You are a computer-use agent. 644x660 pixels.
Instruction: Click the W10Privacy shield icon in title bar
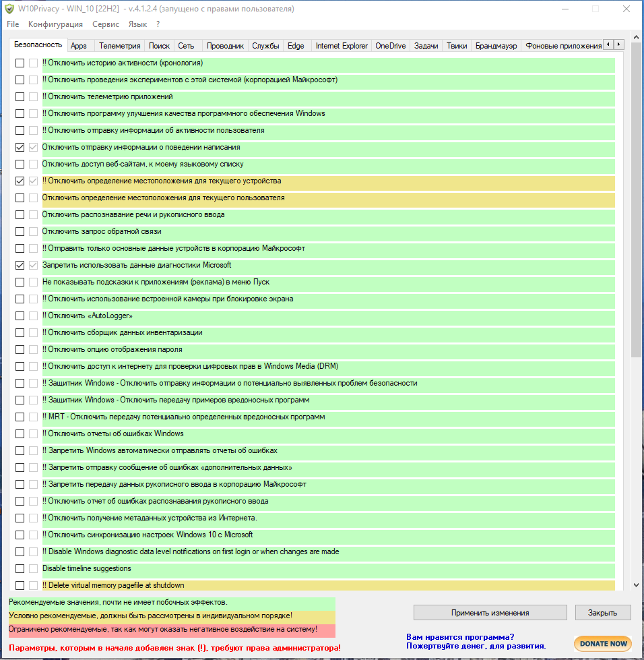click(x=9, y=9)
